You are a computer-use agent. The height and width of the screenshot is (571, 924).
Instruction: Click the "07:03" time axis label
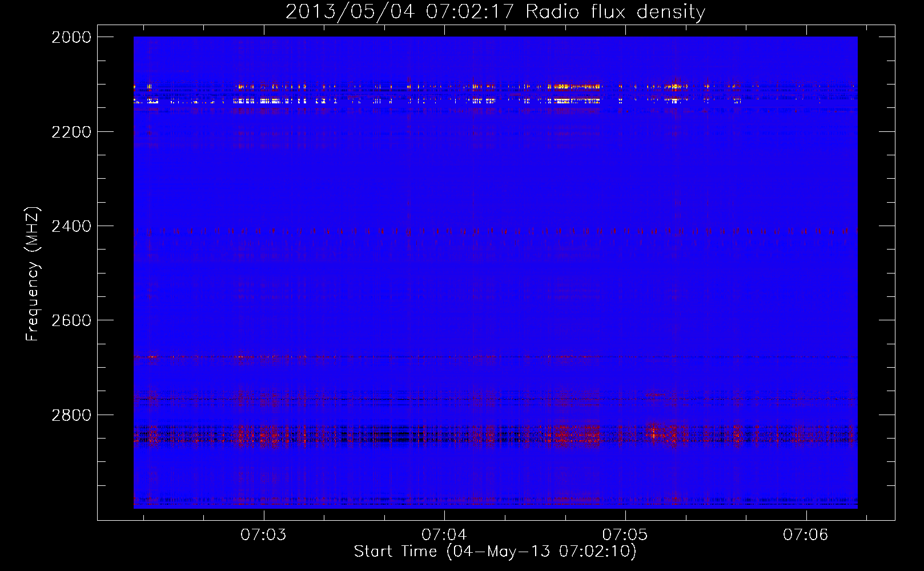pos(263,535)
